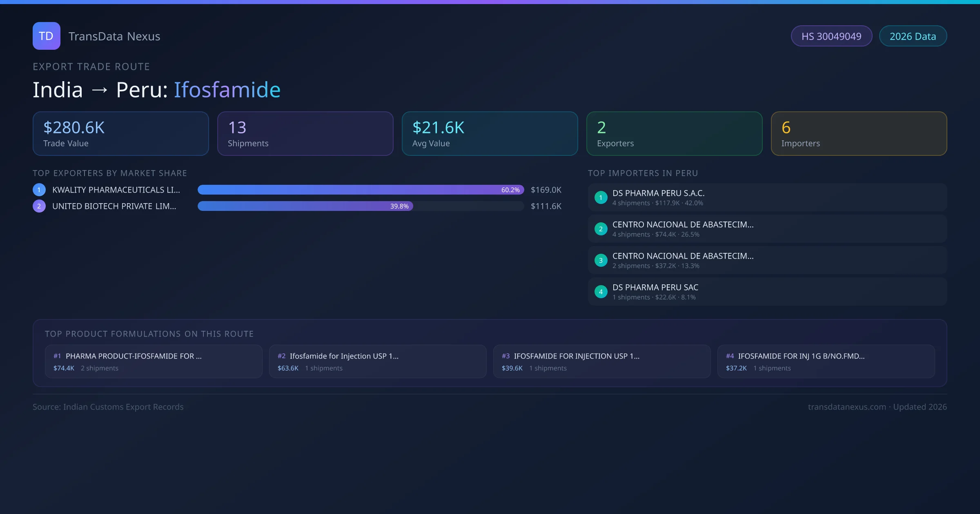Image resolution: width=980 pixels, height=514 pixels.
Task: Click the TD logo icon
Action: [46, 36]
